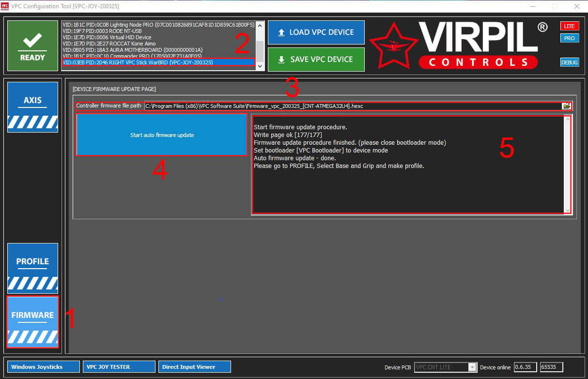Select Virtual HID Device row
The width and height of the screenshot is (588, 379).
click(x=158, y=37)
